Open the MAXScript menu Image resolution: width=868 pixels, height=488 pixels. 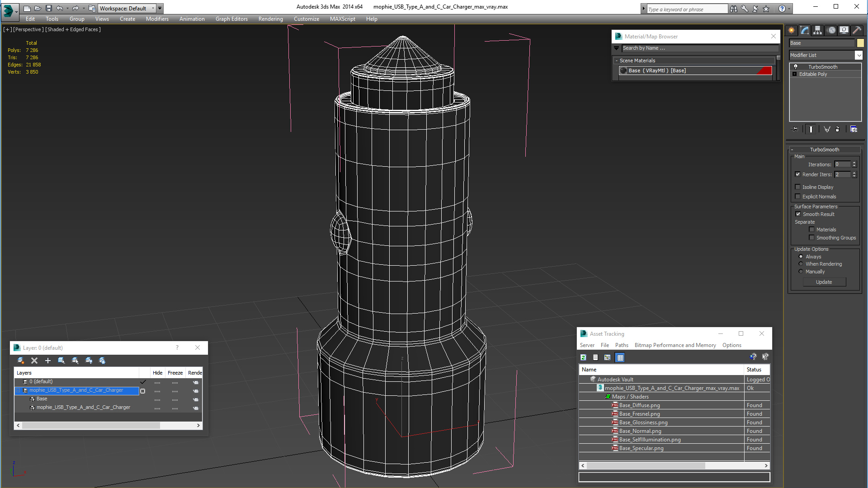342,19
